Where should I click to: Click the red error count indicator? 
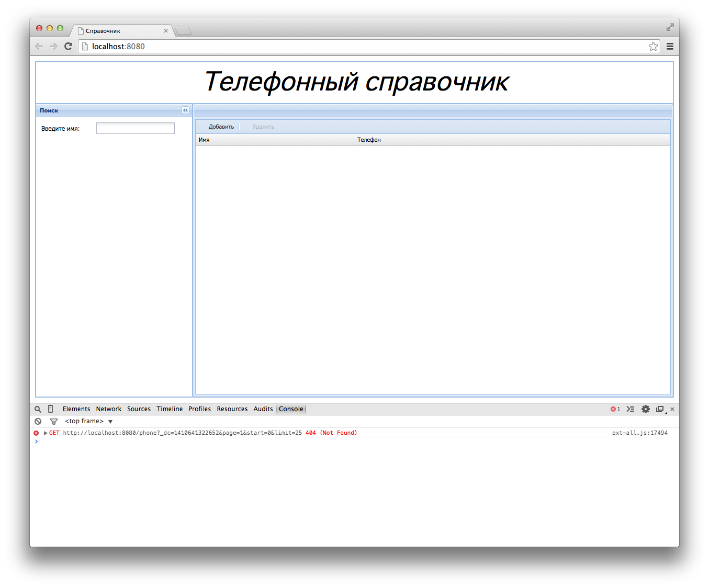615,409
